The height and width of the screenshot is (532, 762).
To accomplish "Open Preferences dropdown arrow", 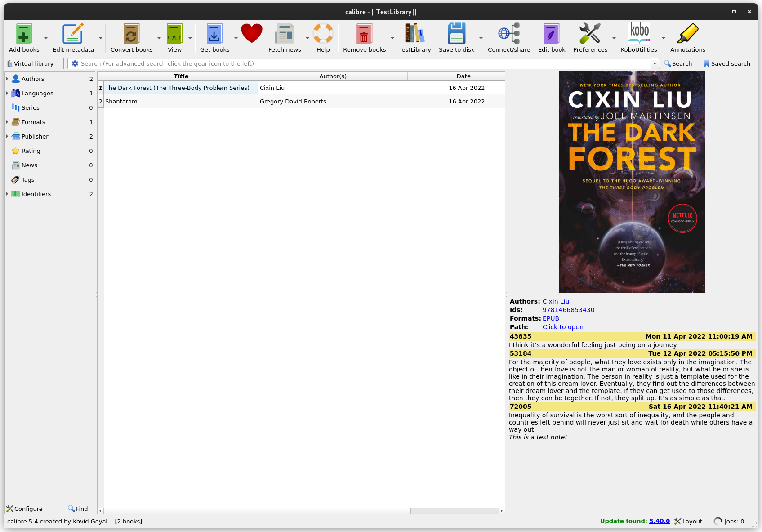I will point(614,38).
